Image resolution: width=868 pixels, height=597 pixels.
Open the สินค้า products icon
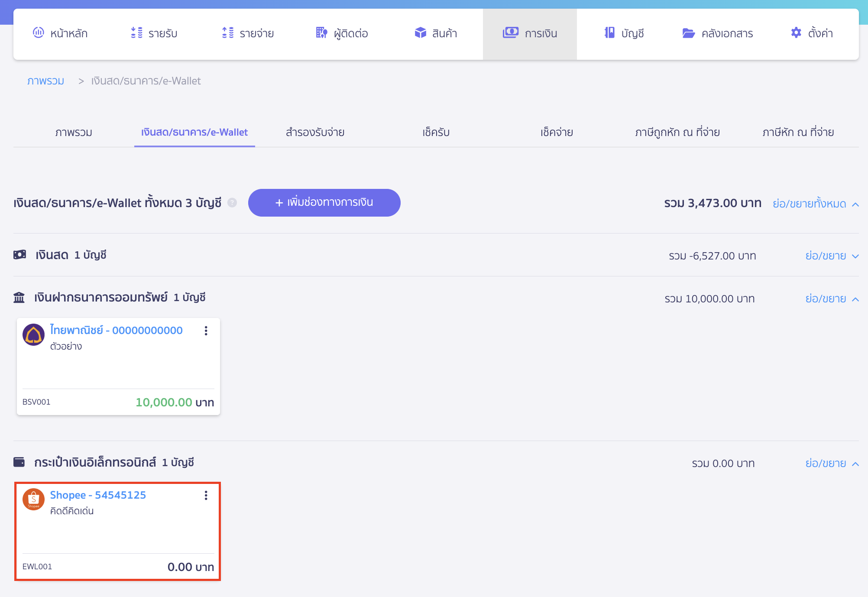[x=420, y=32]
